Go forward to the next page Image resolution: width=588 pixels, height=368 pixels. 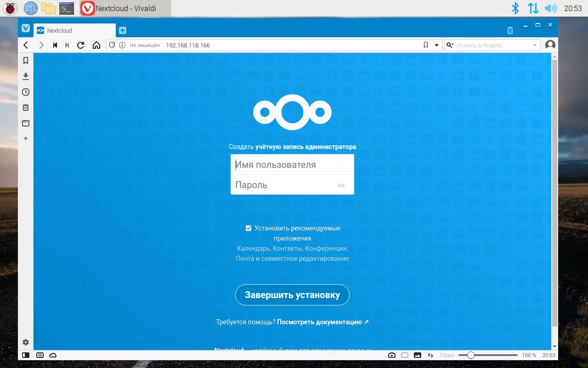(x=41, y=45)
